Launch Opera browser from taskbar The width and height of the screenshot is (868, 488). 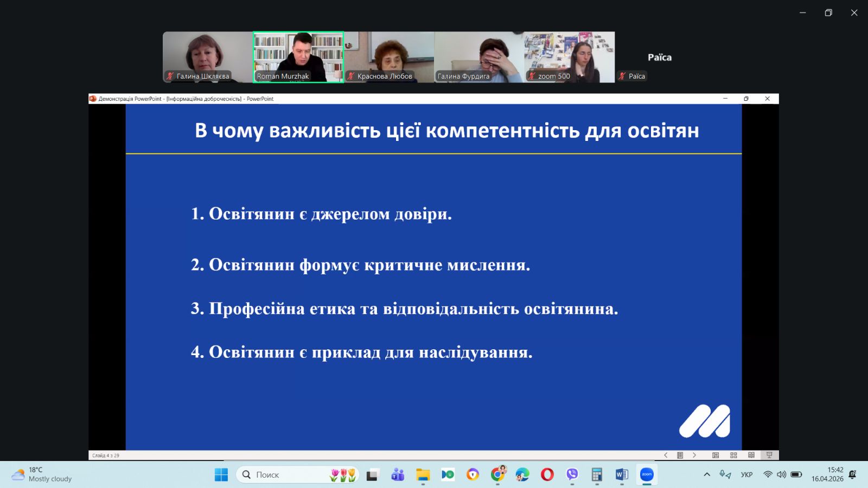coord(547,475)
